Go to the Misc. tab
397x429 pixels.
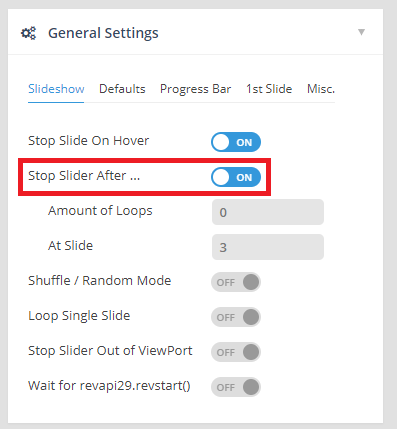321,89
